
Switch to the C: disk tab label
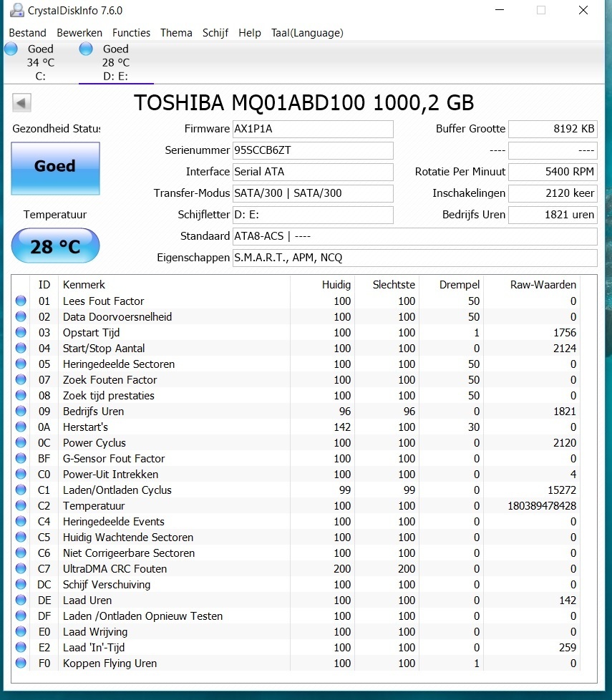click(41, 77)
